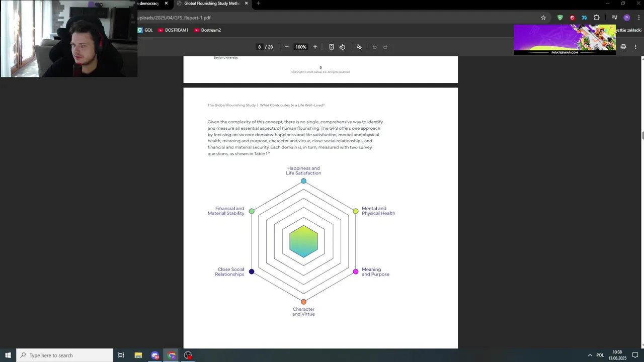Click the 'Character and Virtue' label
Viewport: 644px width, 362px height.
303,312
